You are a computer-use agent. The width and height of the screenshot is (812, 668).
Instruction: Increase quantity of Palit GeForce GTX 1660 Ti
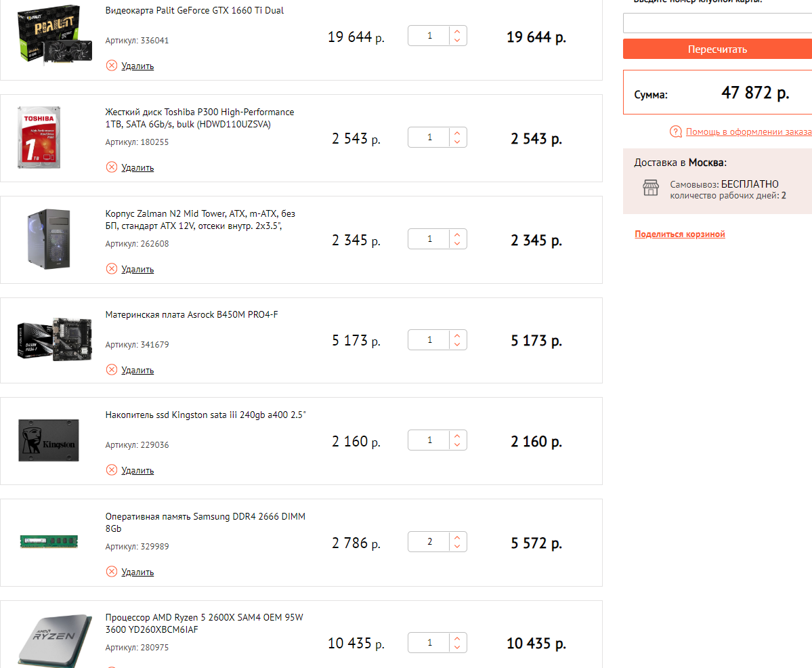pos(458,31)
